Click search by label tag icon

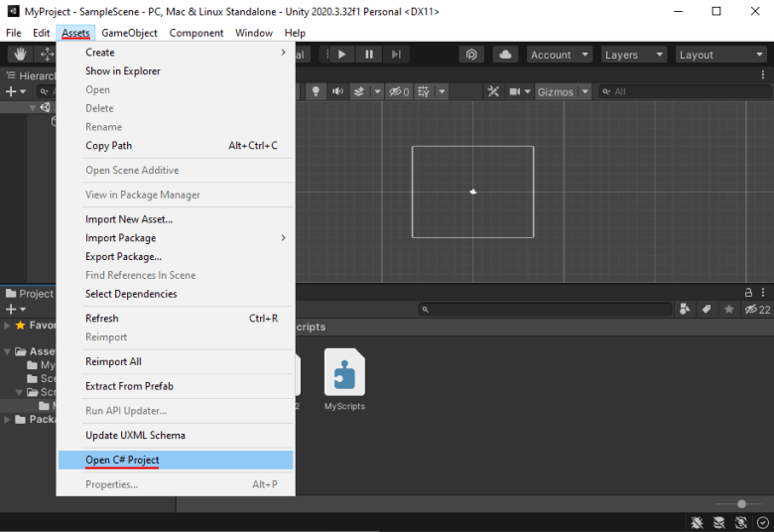[707, 310]
